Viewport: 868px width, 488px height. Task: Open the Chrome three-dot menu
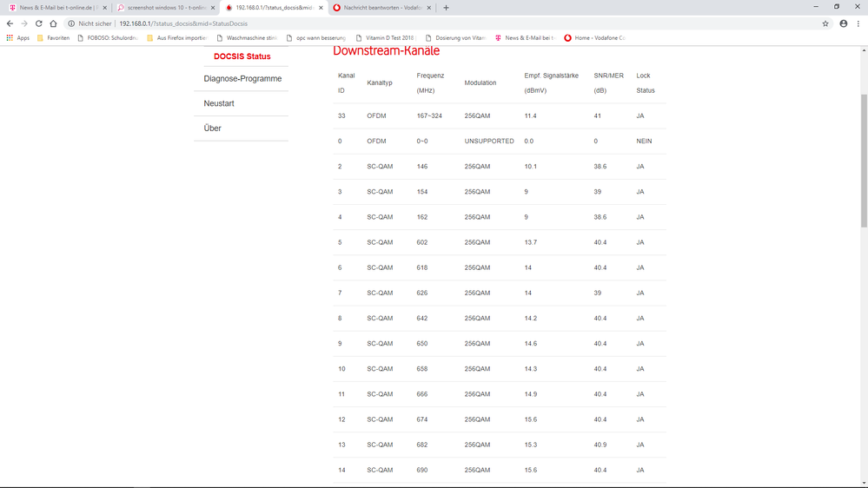(x=858, y=23)
